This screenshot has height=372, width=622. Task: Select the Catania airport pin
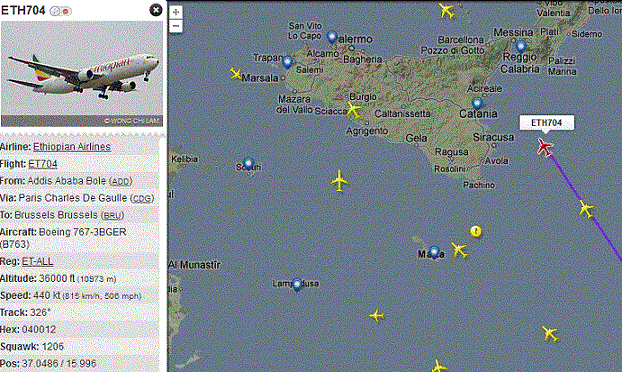(x=477, y=104)
